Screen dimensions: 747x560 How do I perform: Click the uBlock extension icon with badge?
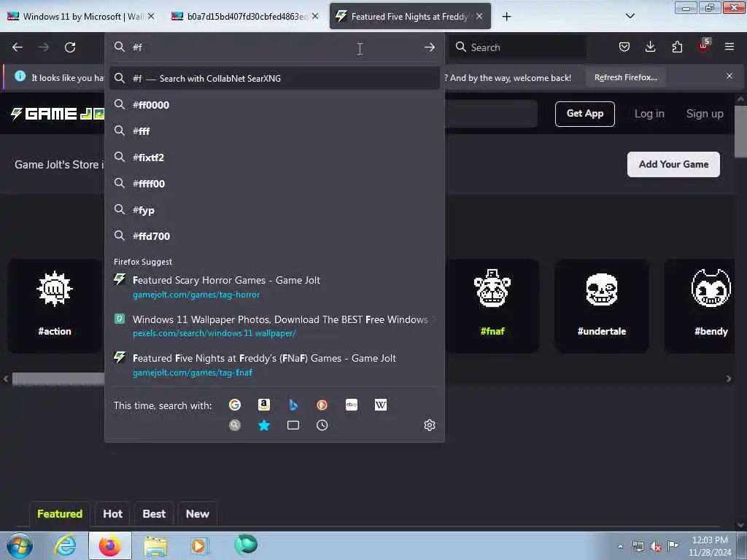click(x=704, y=46)
